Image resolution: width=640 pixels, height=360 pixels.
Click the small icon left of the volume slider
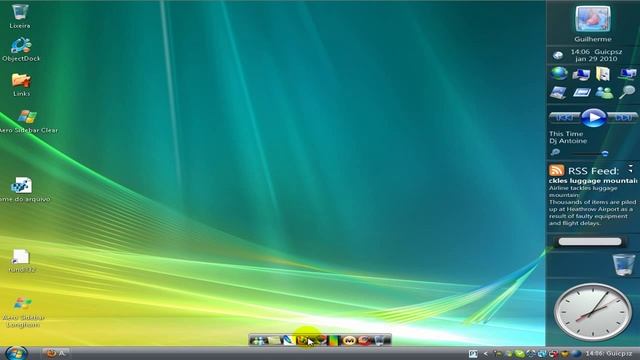(x=555, y=152)
